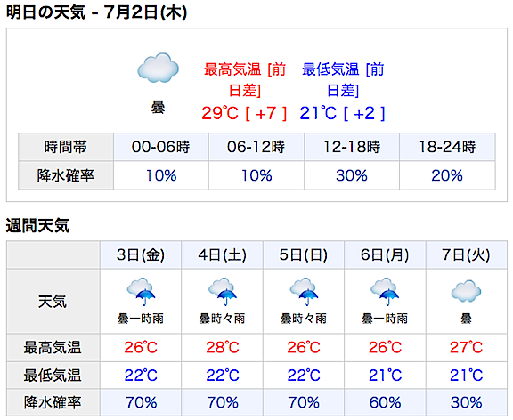Click tomorrow's cloudy weather icon
Screen dimensions: 513x420
click(x=158, y=68)
